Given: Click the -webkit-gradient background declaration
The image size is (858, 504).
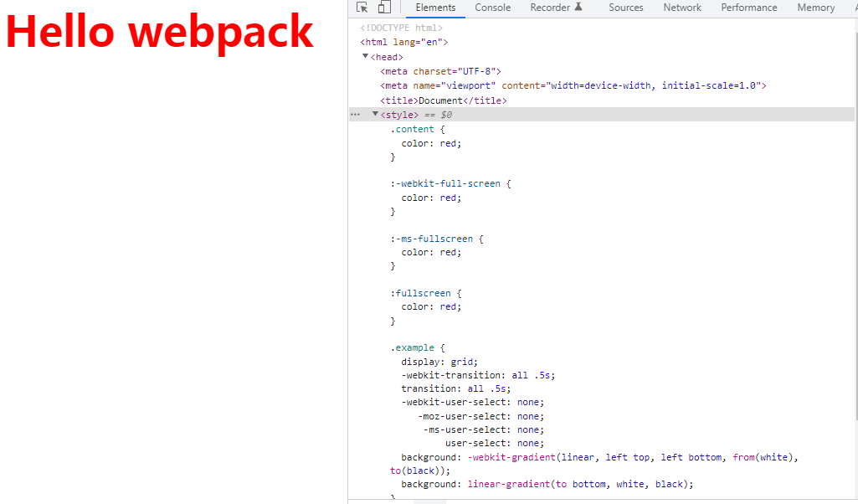Looking at the screenshot, I should click(x=599, y=457).
